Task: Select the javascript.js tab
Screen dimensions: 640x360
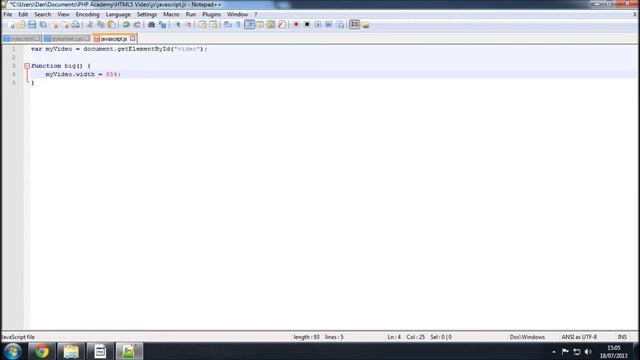Action: click(x=114, y=38)
